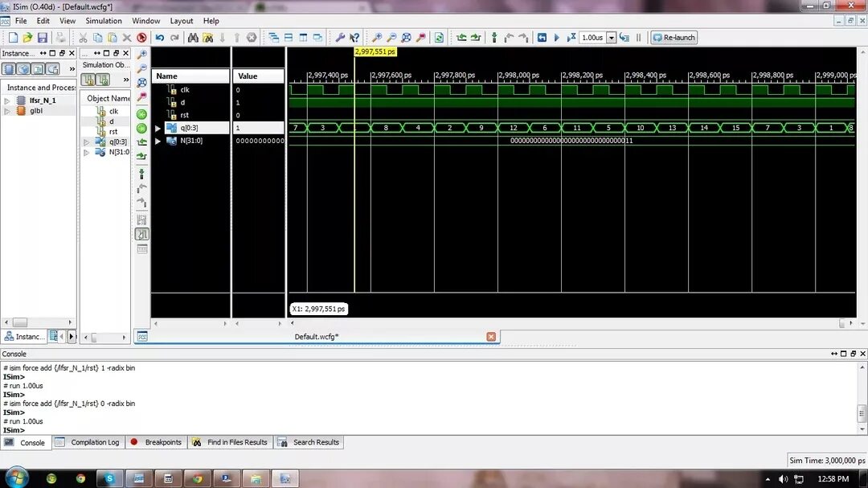Zoom in the waveform from the top toolbar
Image resolution: width=868 pixels, height=488 pixels.
pos(377,38)
